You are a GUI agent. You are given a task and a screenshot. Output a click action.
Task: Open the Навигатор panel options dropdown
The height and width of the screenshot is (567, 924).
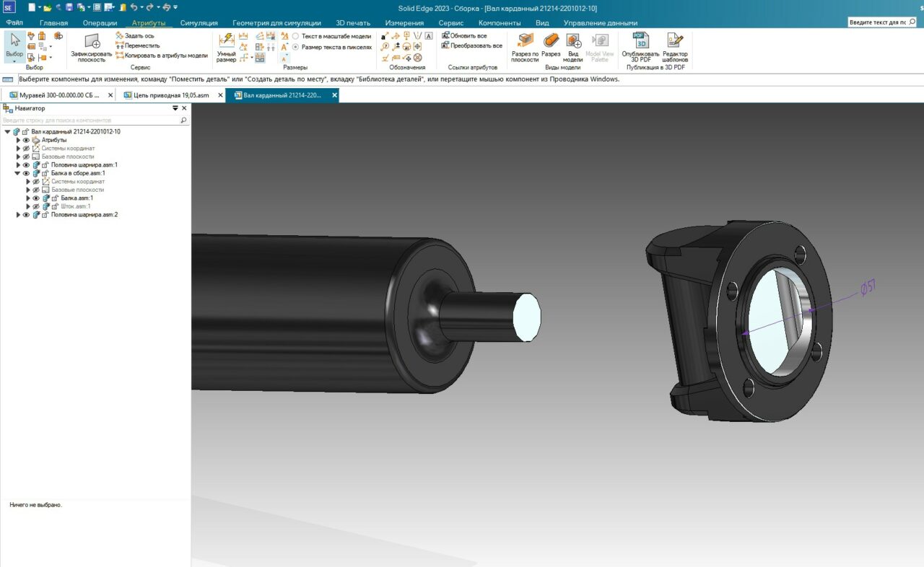pyautogui.click(x=175, y=108)
